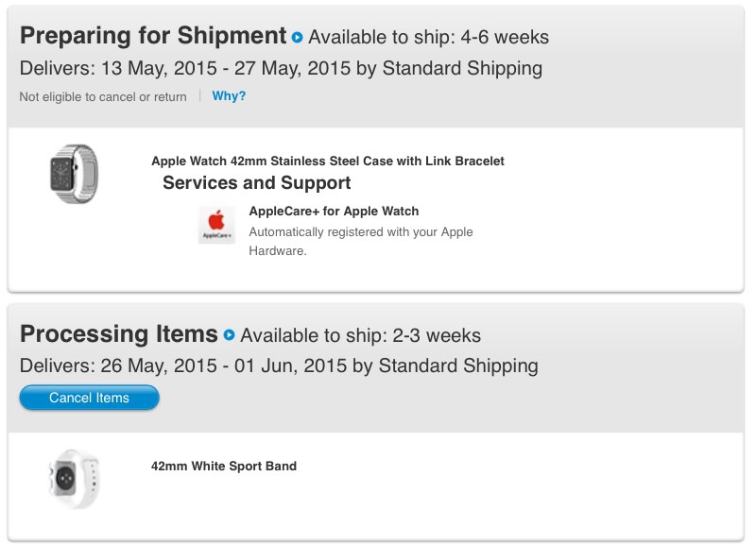
Task: Click the Processing Items heading
Action: 119,334
